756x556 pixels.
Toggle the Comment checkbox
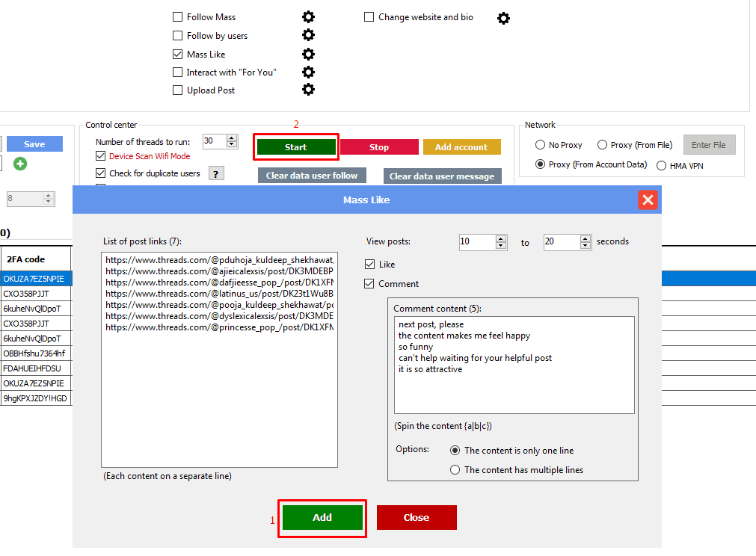(x=369, y=284)
